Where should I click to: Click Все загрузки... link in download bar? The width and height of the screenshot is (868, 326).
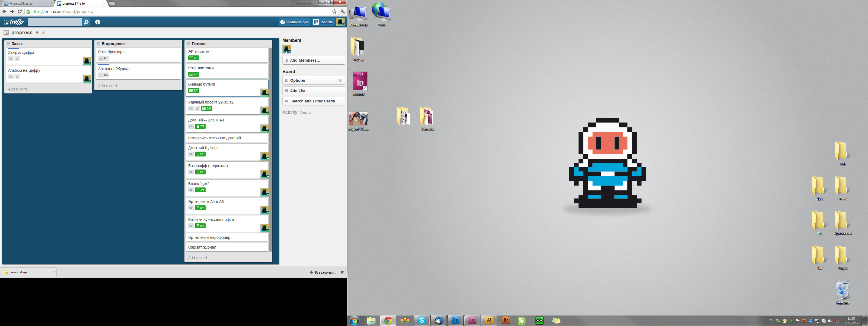point(325,272)
